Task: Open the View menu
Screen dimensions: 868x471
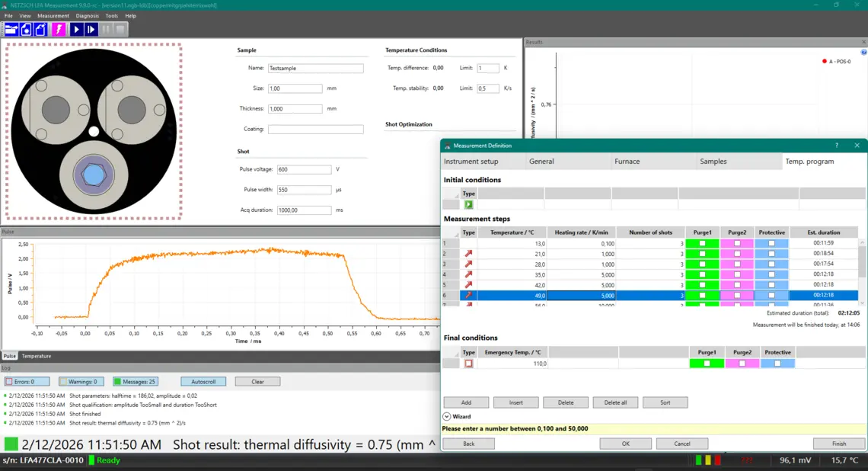Action: pos(25,16)
